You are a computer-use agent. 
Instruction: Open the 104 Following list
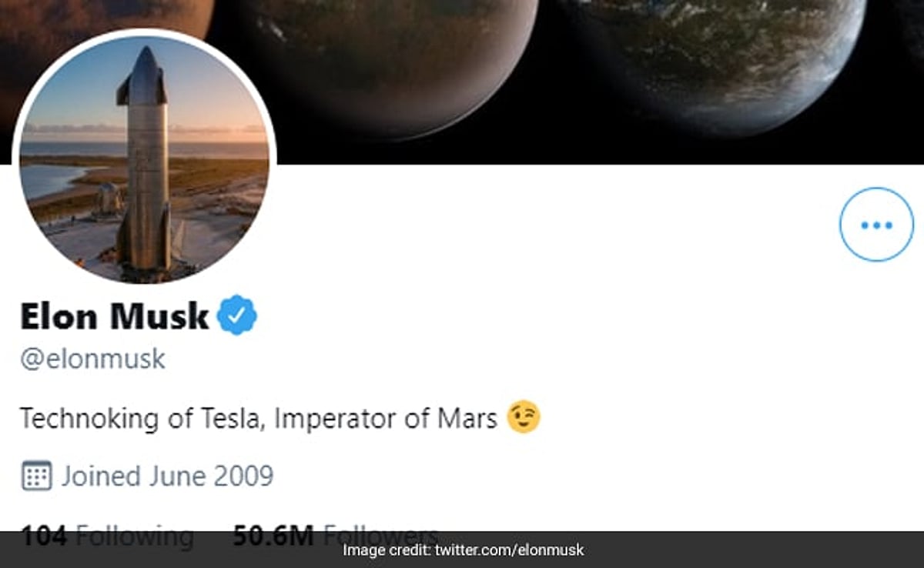[100, 533]
